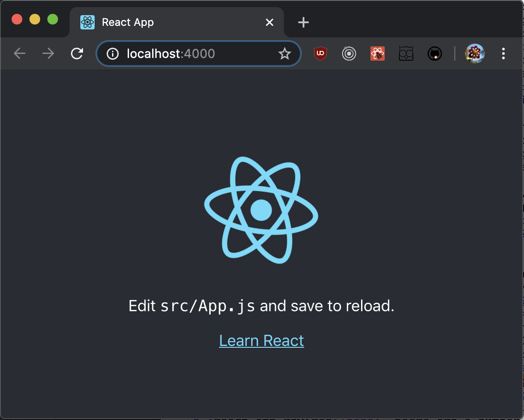This screenshot has height=420, width=524.
Task: Click the 'src/App.js' code text
Action: click(208, 306)
